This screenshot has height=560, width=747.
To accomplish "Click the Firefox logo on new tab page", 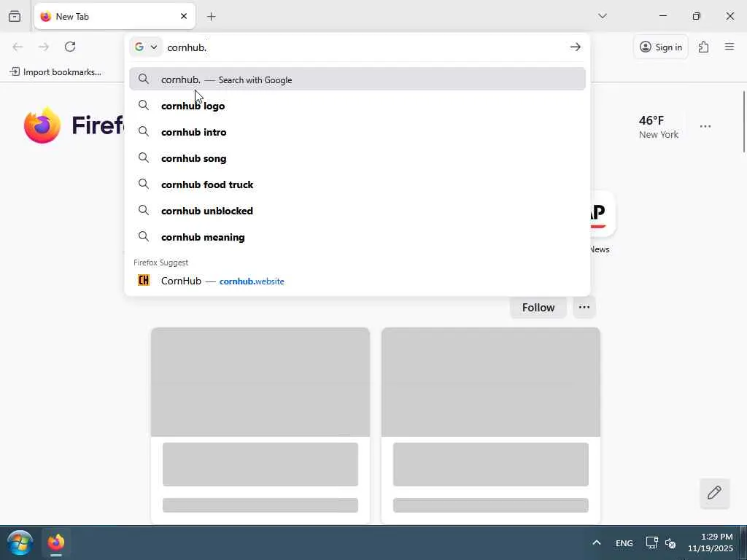I will [42, 125].
